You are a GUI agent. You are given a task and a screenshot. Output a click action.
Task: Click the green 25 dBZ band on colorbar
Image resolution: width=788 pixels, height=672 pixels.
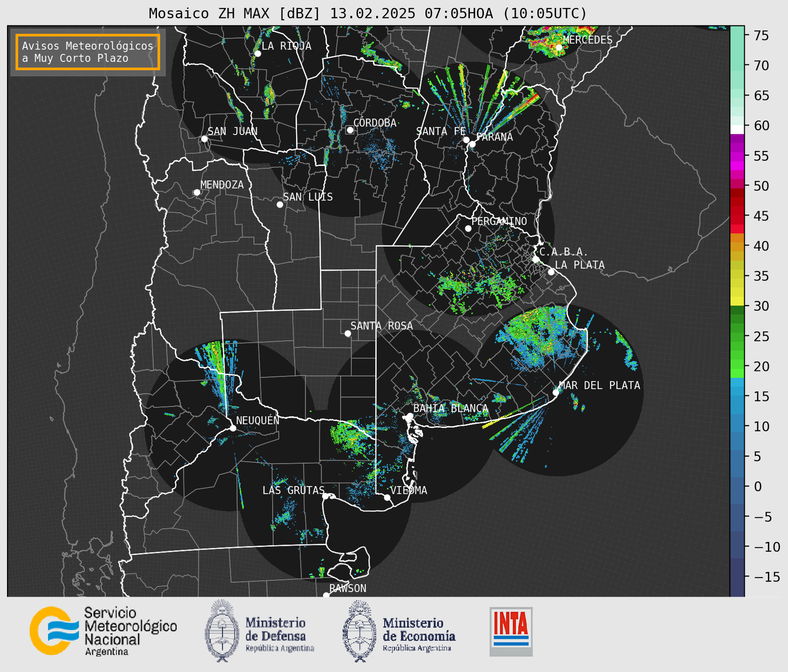point(737,336)
